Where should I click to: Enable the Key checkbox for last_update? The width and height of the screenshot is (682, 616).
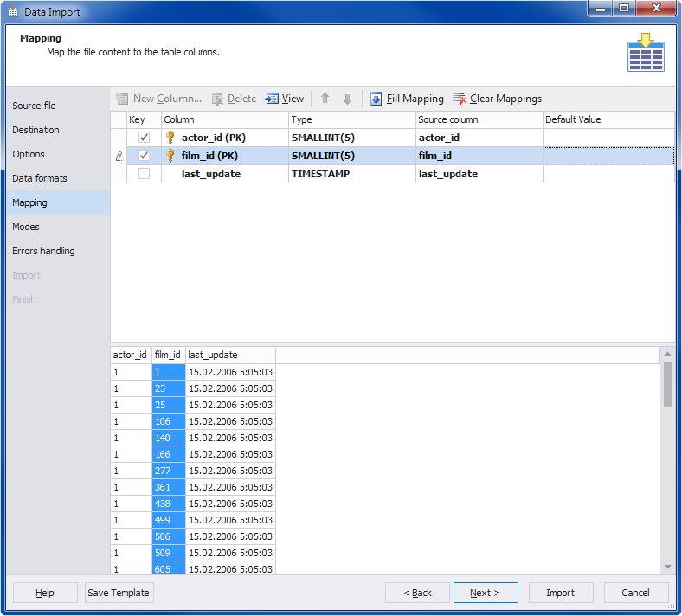coord(145,174)
